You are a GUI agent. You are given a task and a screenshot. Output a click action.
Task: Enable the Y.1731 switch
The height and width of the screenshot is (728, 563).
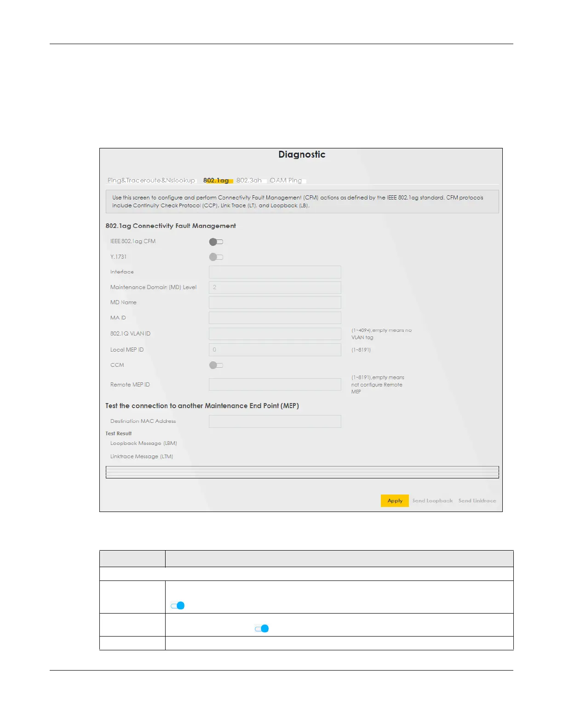pos(216,257)
